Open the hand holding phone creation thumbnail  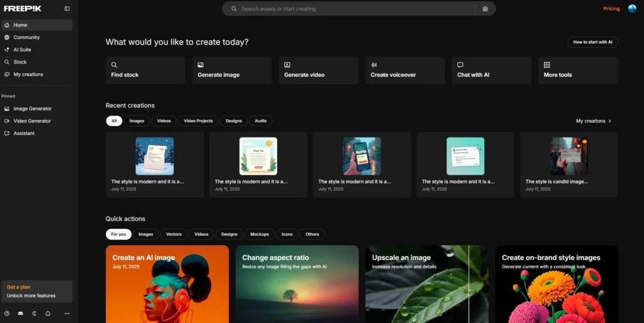coord(362,156)
